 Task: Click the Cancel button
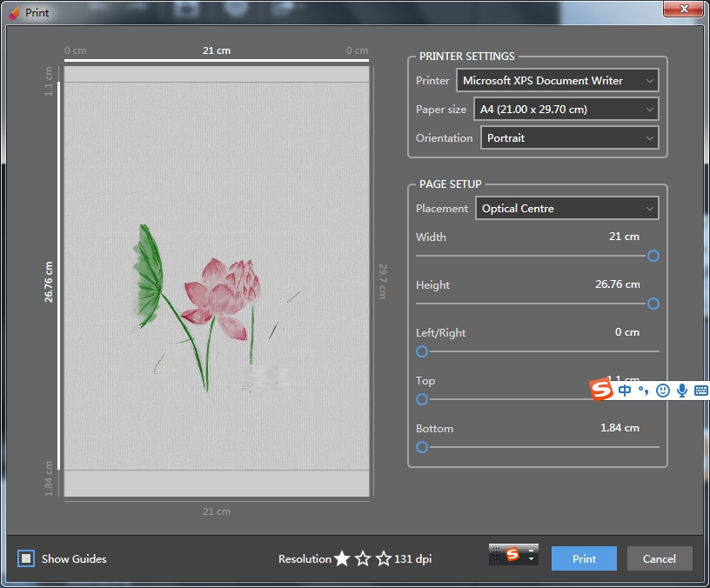[659, 558]
